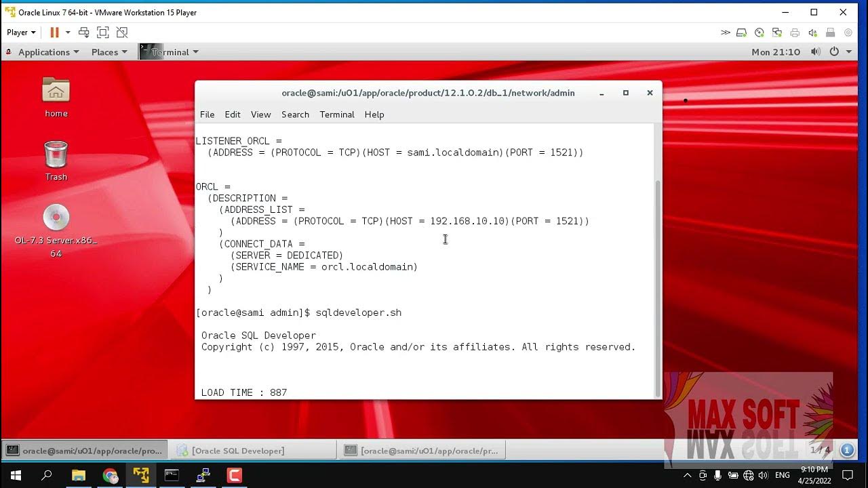The height and width of the screenshot is (488, 868).
Task: Select the OL-7.3 Server disc desktop icon
Action: click(x=56, y=231)
